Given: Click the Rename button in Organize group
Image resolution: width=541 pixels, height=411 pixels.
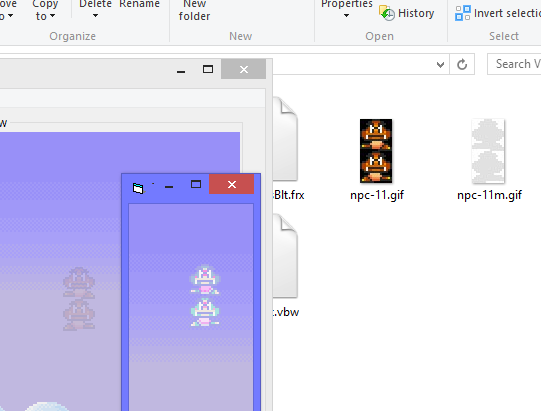Looking at the screenshot, I should 139,4.
